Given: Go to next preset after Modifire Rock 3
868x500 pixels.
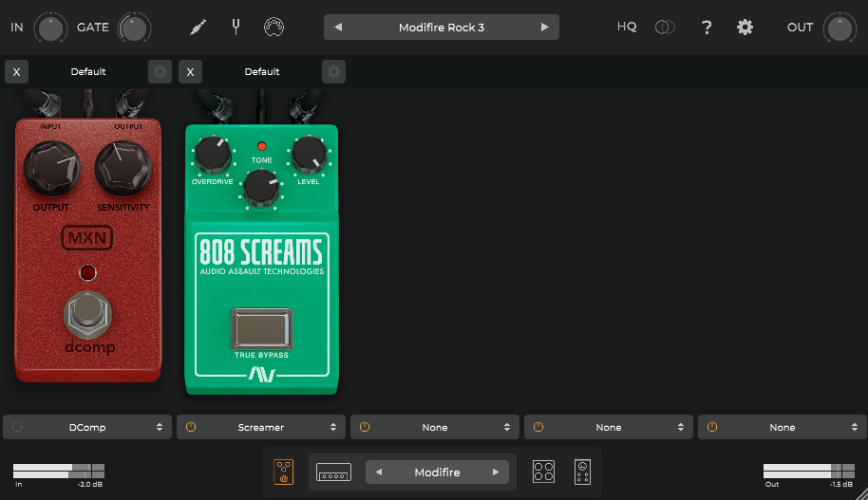Looking at the screenshot, I should tap(544, 28).
